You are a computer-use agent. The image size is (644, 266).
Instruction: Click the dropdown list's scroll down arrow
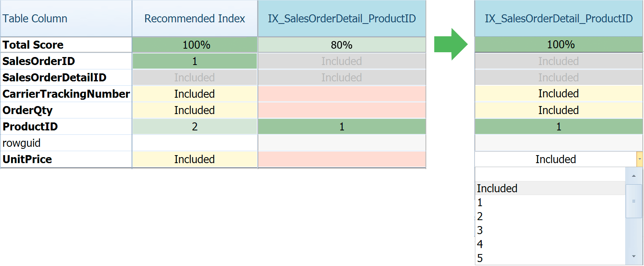634,256
